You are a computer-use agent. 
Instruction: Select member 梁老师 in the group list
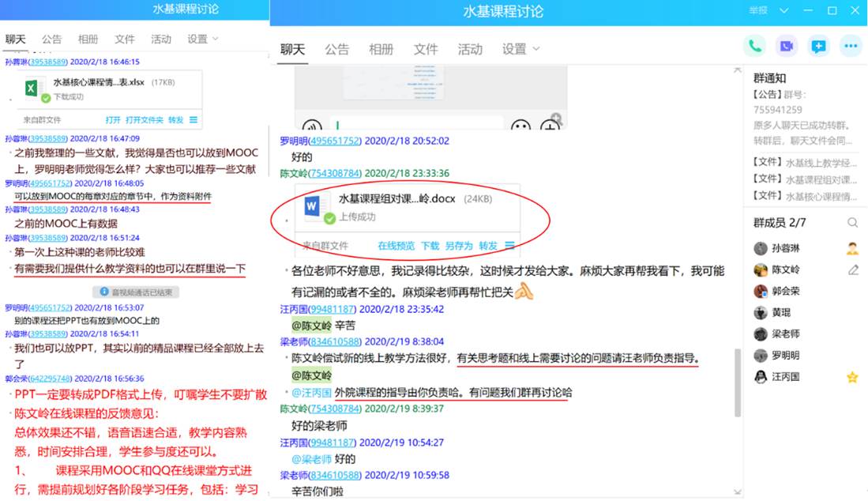point(784,334)
